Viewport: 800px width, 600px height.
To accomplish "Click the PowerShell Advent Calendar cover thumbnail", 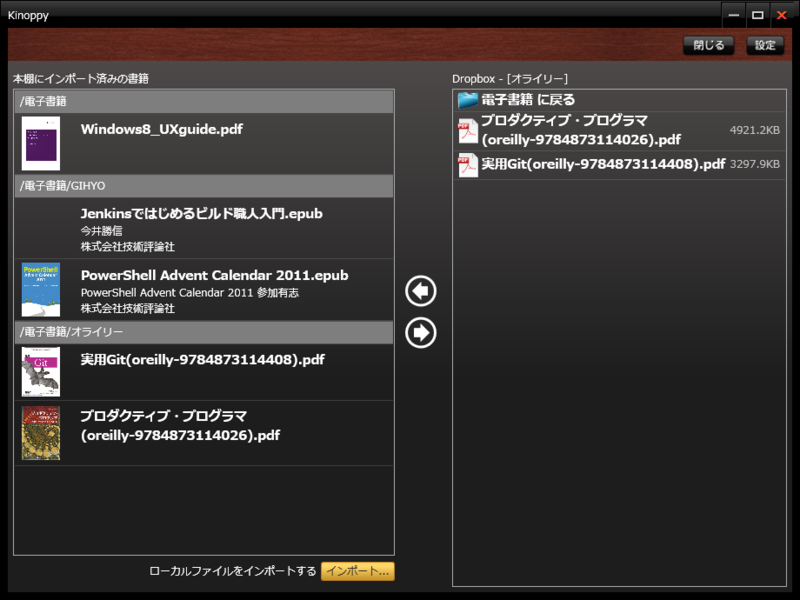I will pos(39,290).
